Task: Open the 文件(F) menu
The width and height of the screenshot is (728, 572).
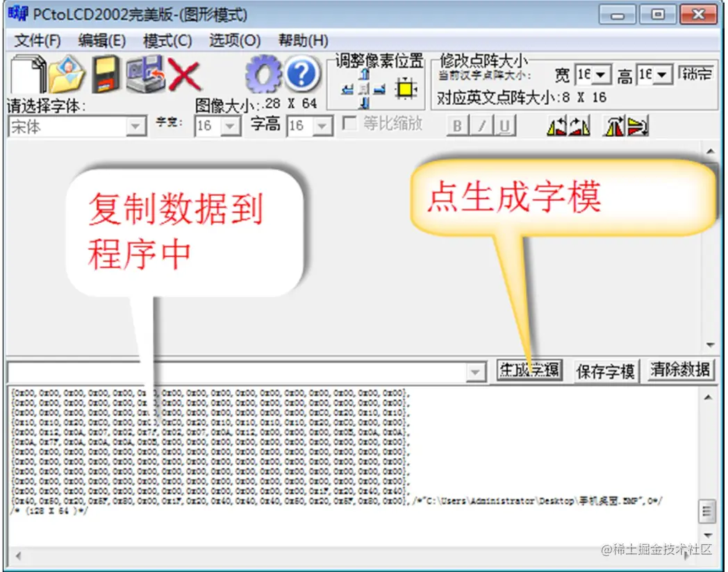Action: coord(38,41)
